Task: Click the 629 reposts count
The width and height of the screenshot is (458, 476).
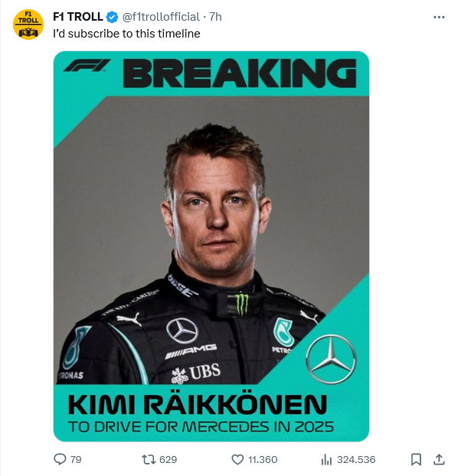Action: [x=168, y=459]
